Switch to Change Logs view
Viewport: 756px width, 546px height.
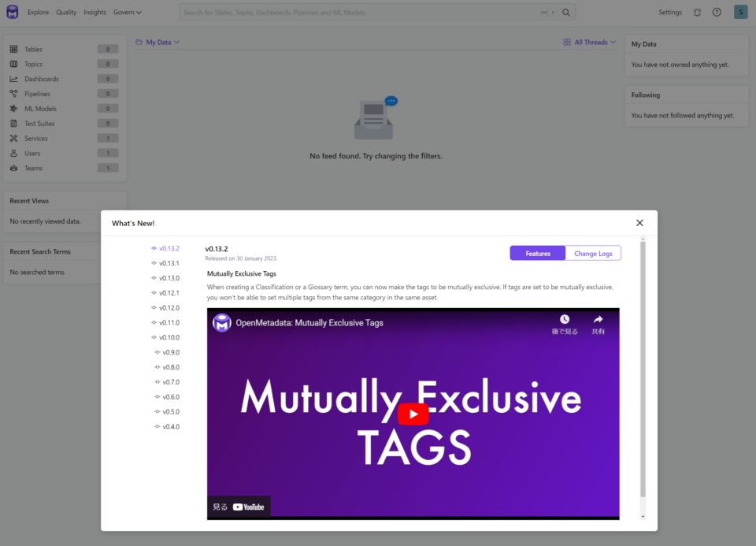[593, 253]
